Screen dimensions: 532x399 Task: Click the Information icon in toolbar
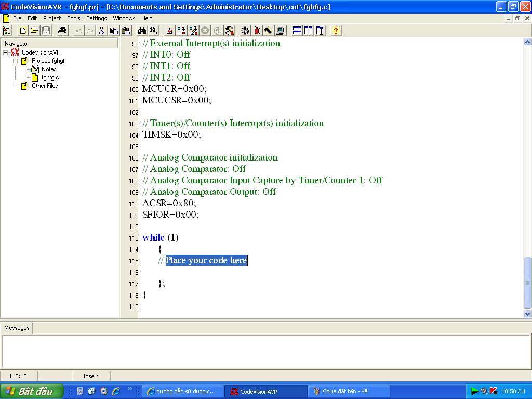click(218, 31)
